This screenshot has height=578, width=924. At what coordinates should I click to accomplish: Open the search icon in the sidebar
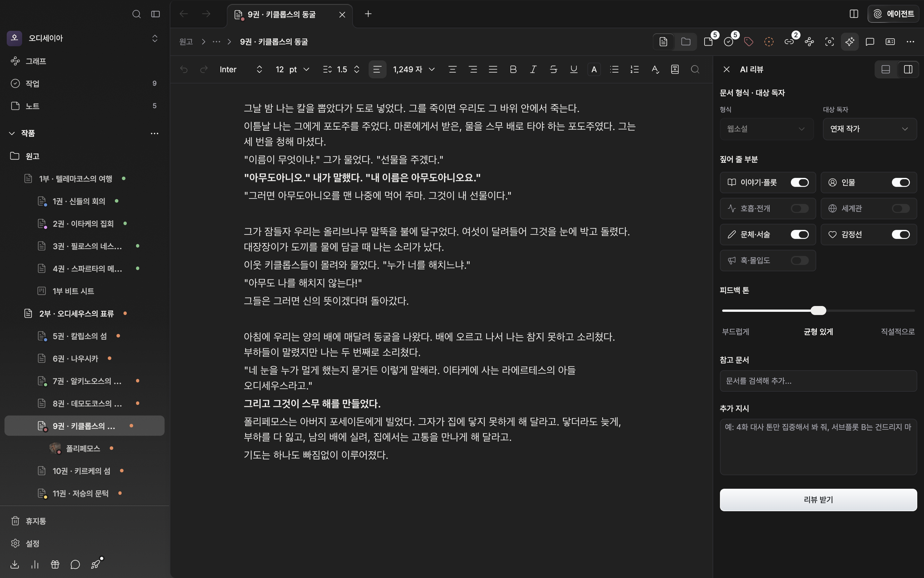(x=136, y=14)
